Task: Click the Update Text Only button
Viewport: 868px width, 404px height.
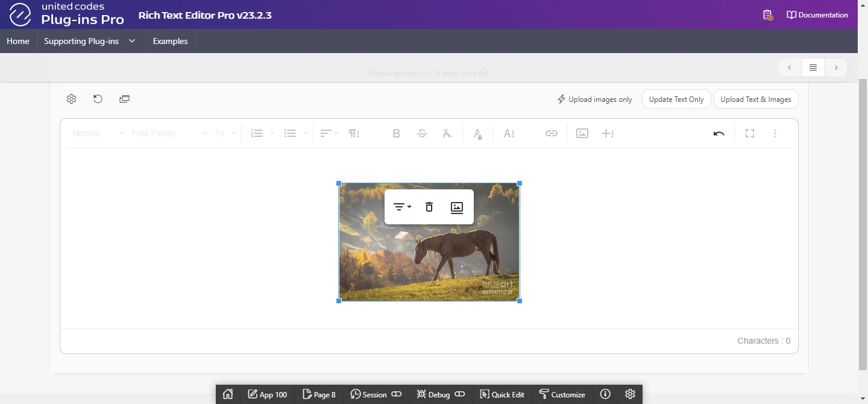Action: (676, 99)
